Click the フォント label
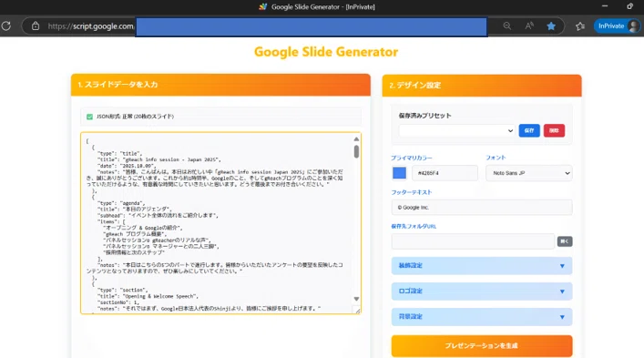This screenshot has width=644, height=358. click(x=496, y=158)
